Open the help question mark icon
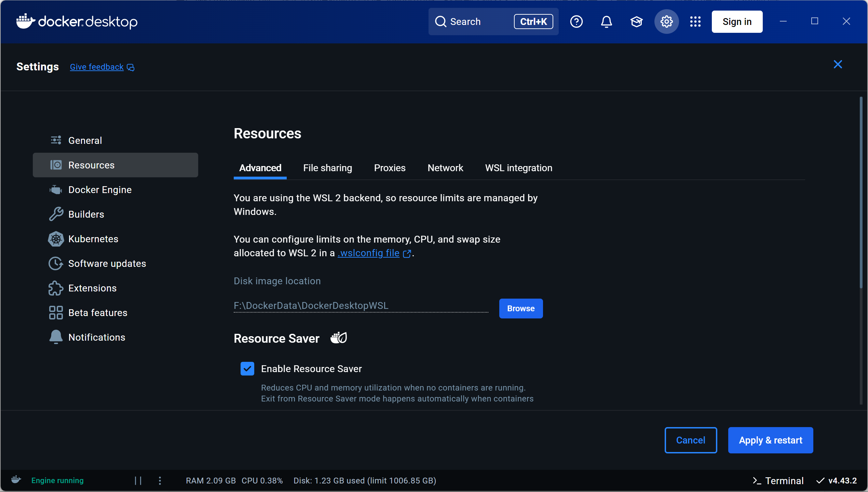The image size is (868, 492). pos(576,22)
